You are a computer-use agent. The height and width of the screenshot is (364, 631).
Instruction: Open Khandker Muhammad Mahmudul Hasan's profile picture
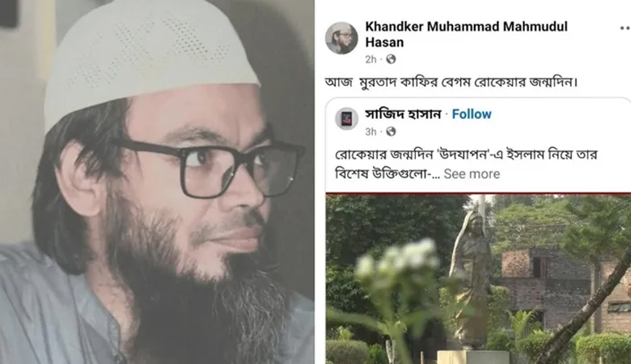pos(341,38)
